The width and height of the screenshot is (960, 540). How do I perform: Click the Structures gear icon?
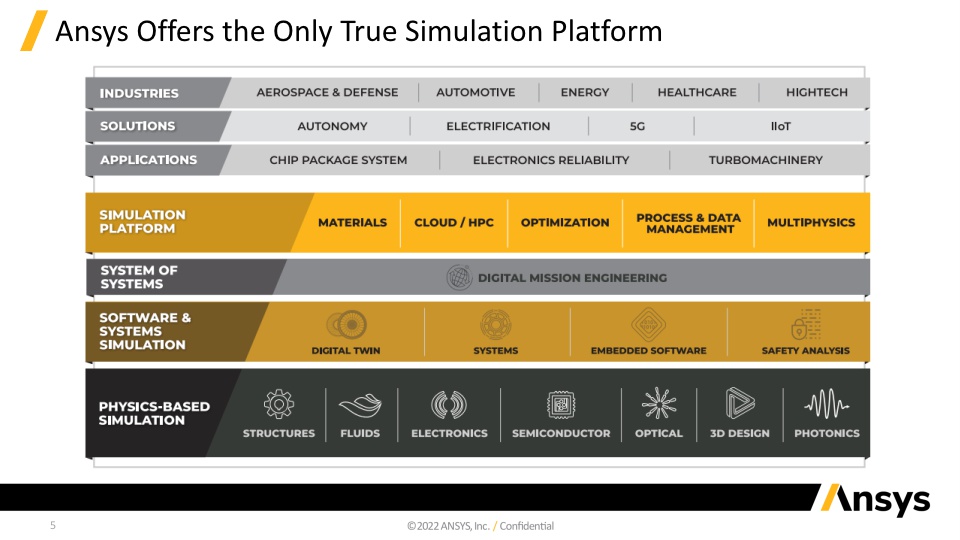[278, 405]
